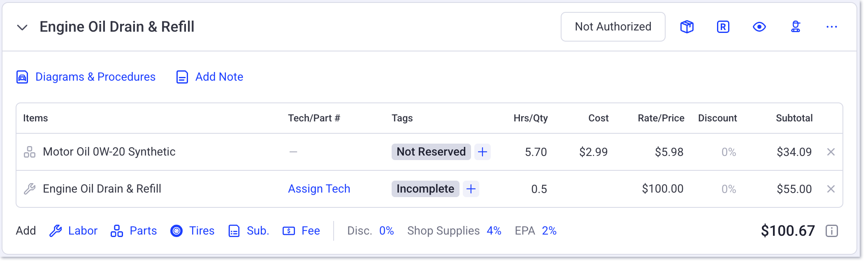Add a tag next to Incomplete
Viewport: 868px width, 265px height.
point(471,189)
